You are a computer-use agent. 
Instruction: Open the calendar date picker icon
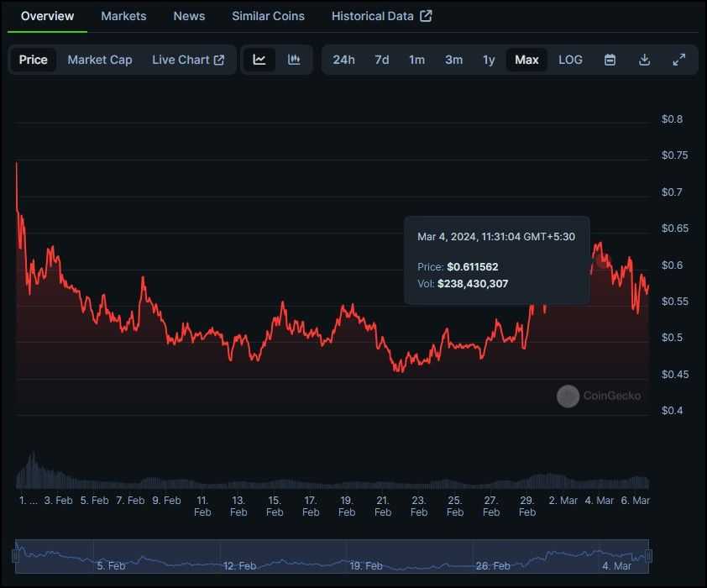pos(610,60)
